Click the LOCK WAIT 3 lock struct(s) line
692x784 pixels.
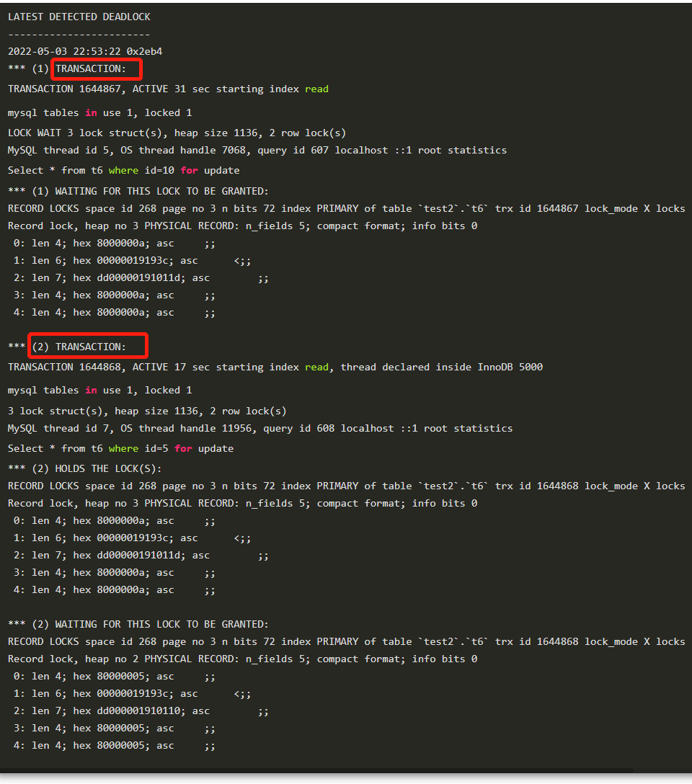tap(177, 133)
